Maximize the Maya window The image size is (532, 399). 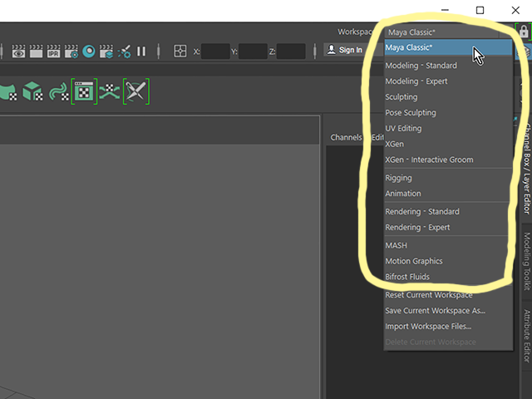coord(480,10)
